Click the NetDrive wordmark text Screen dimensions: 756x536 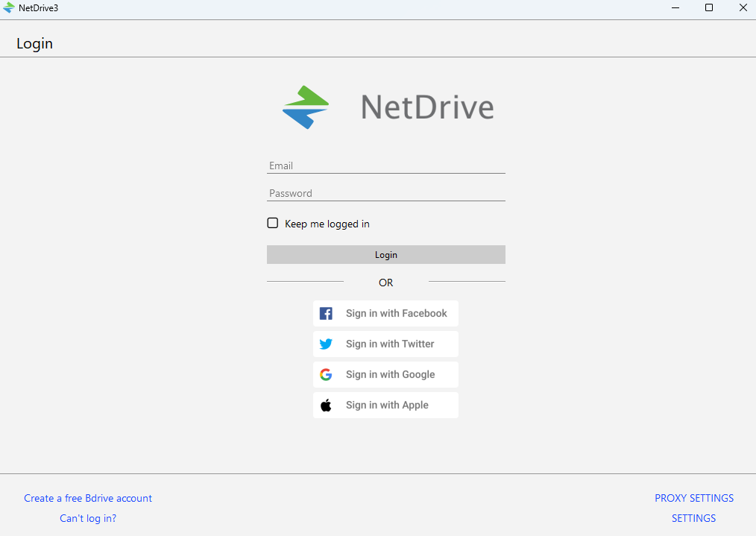pos(427,107)
